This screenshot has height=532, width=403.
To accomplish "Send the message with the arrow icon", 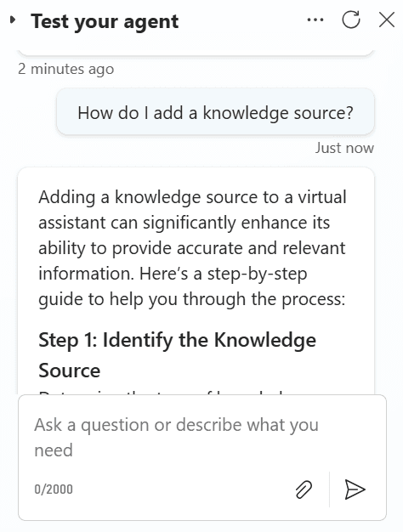I will pos(355,490).
